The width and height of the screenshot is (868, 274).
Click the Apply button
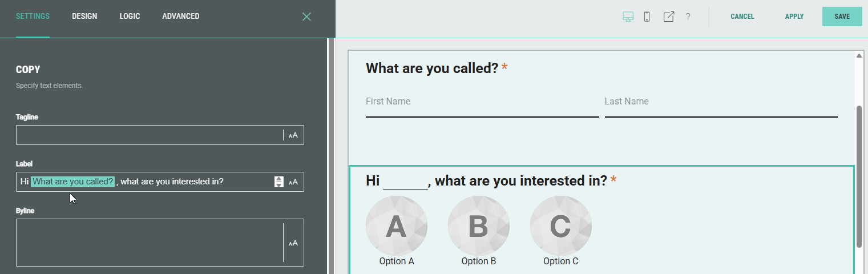click(x=794, y=17)
